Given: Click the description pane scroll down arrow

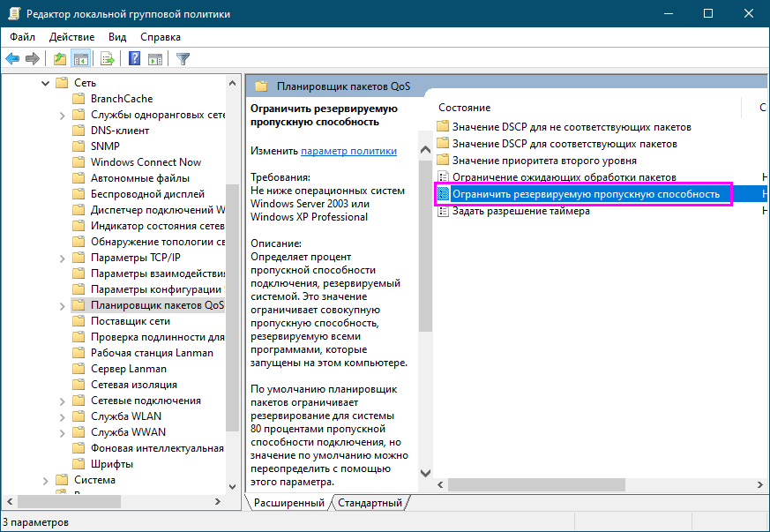Looking at the screenshot, I should pyautogui.click(x=425, y=474).
